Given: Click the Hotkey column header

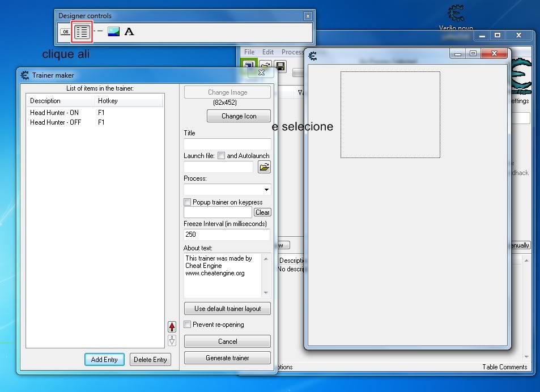Looking at the screenshot, I should [x=128, y=101].
